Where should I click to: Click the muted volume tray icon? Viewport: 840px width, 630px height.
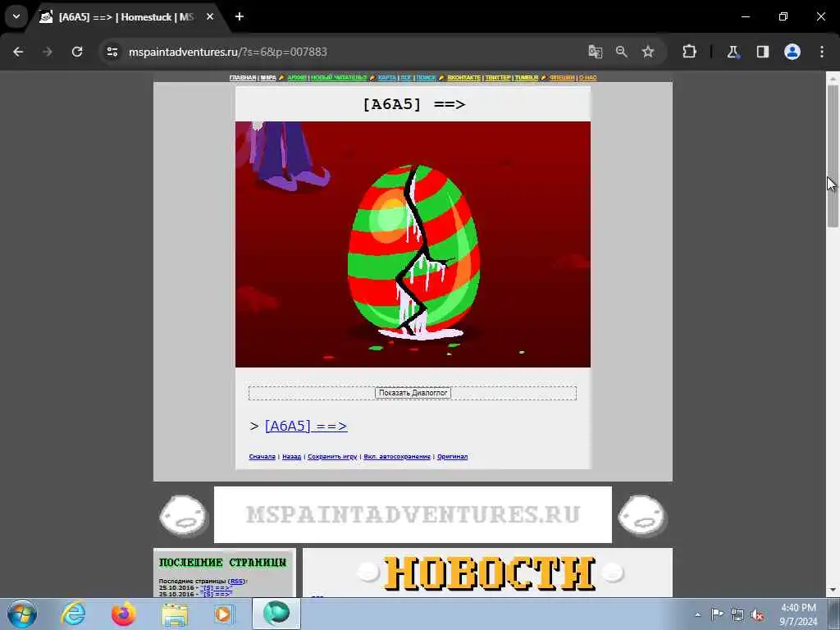coord(757,615)
